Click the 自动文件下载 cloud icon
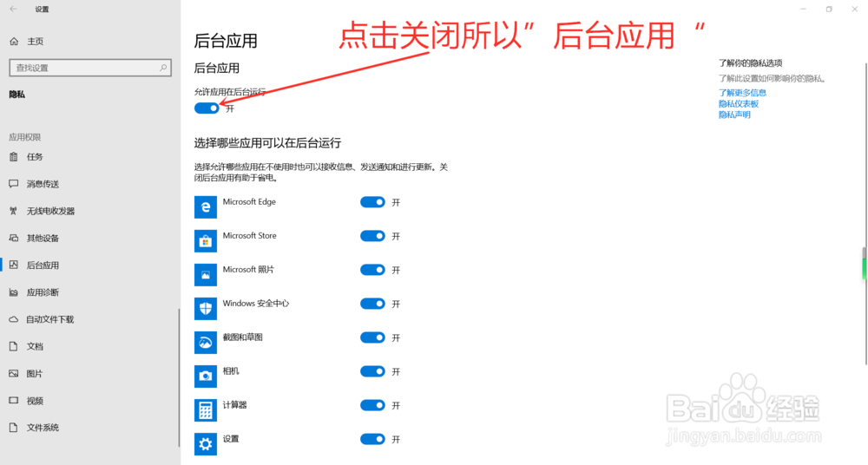The image size is (868, 465). pyautogui.click(x=14, y=319)
